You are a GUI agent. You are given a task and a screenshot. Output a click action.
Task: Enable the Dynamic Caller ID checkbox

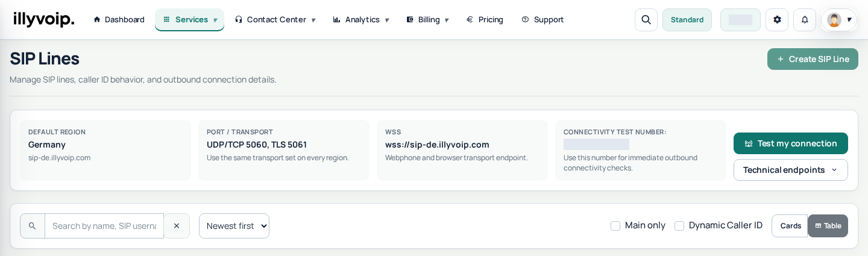[679, 226]
